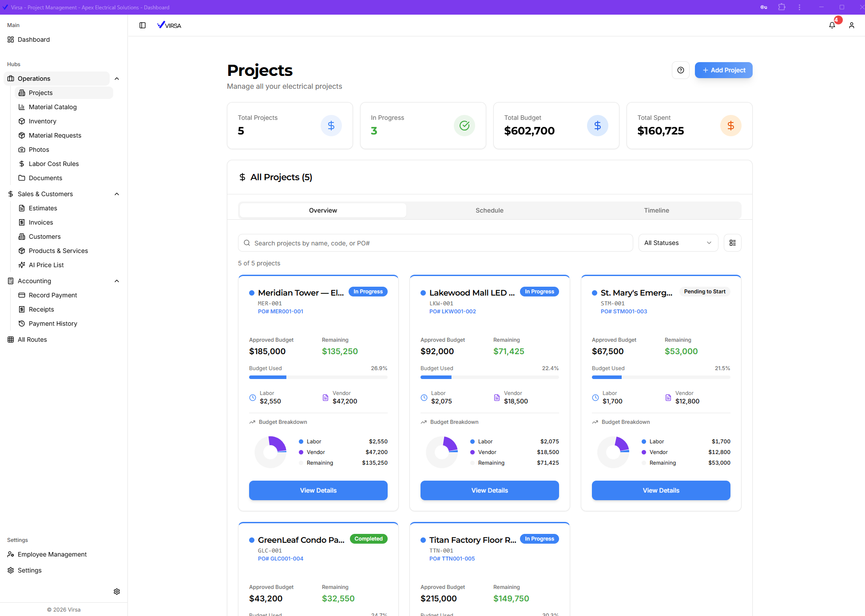Go to Inventory section
The width and height of the screenshot is (865, 616).
[43, 121]
